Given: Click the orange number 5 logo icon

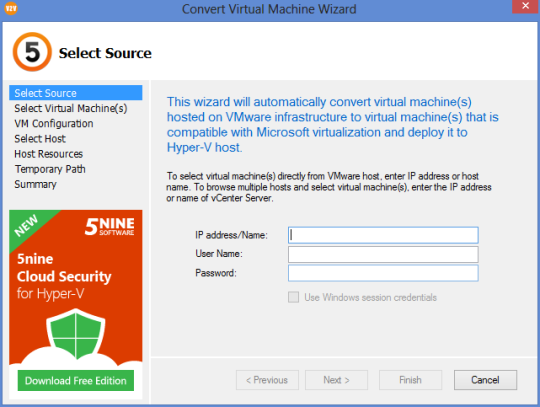Looking at the screenshot, I should (32, 52).
